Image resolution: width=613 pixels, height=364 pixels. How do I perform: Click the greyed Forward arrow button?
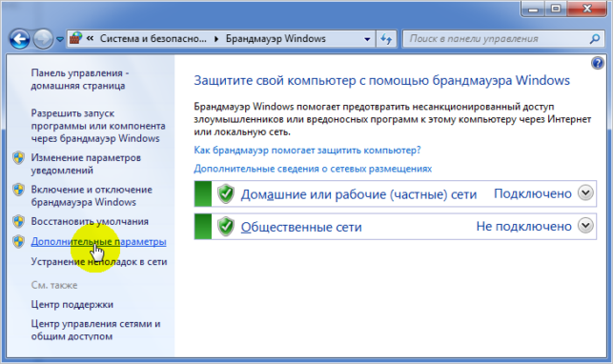click(x=43, y=39)
